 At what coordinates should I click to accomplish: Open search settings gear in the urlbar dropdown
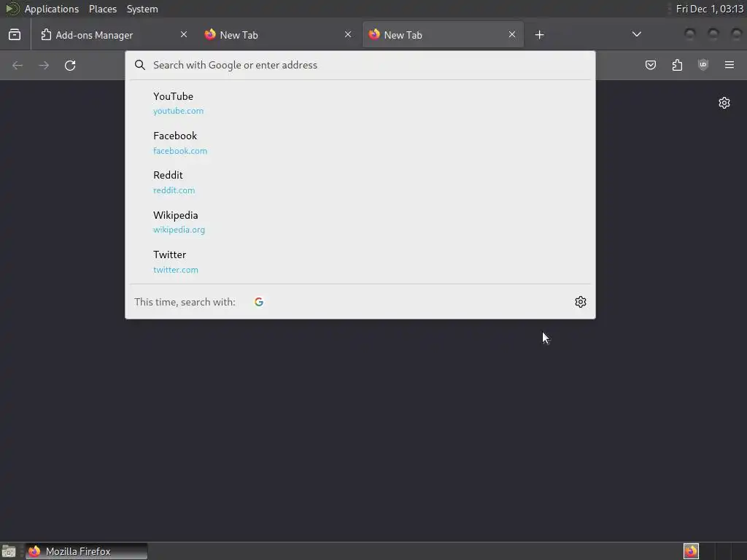[x=580, y=302]
